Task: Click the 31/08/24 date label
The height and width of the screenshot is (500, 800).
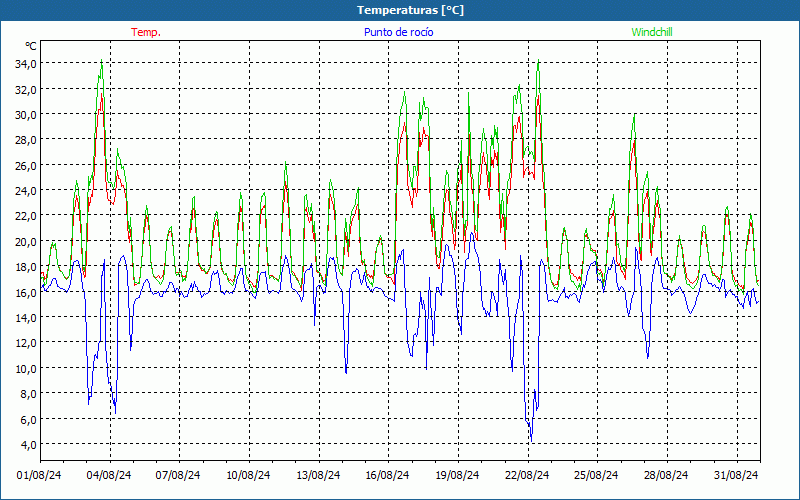Action: tap(736, 475)
